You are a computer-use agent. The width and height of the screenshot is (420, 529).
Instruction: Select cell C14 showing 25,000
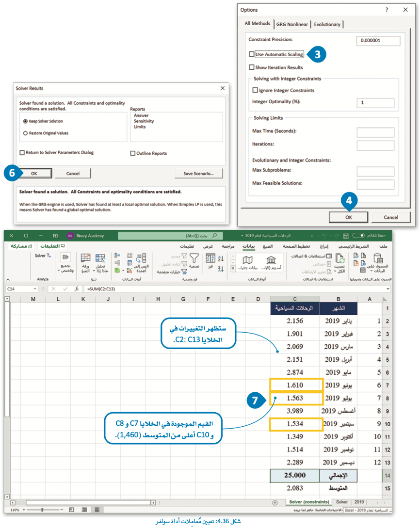pyautogui.click(x=295, y=475)
